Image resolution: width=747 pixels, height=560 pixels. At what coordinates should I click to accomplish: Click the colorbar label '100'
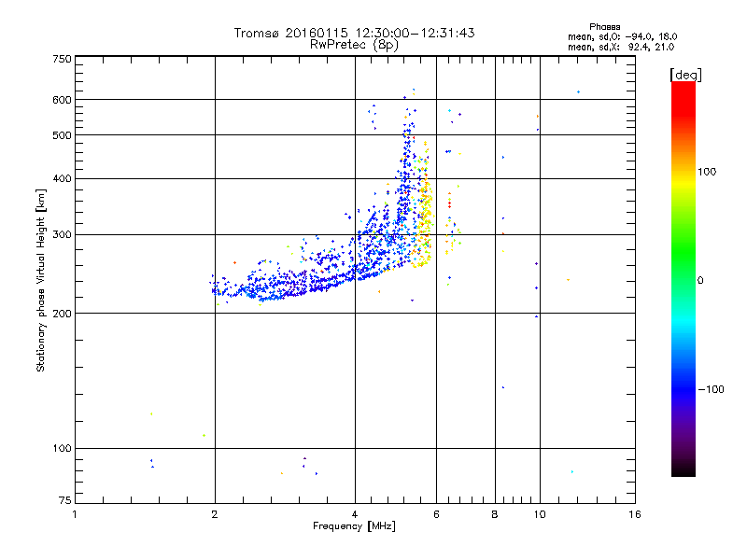pyautogui.click(x=707, y=172)
